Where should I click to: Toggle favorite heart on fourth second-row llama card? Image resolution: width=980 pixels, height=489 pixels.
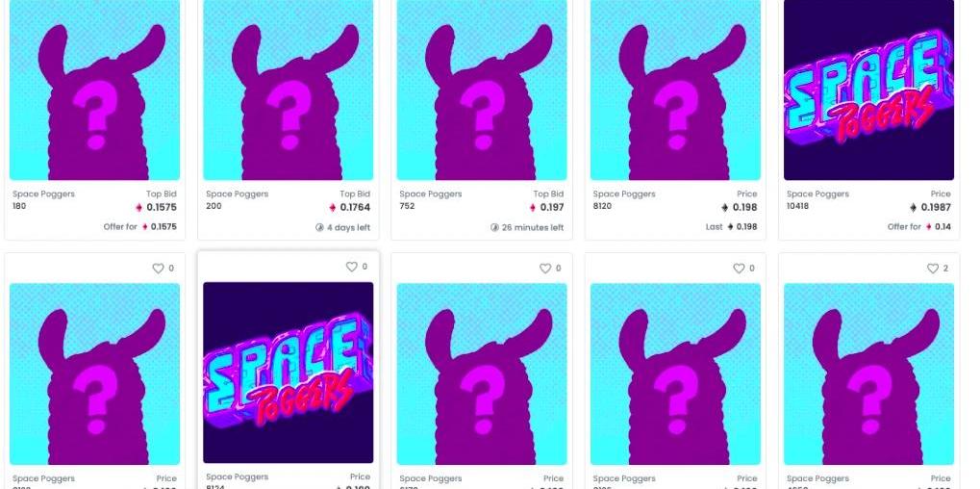[739, 269]
